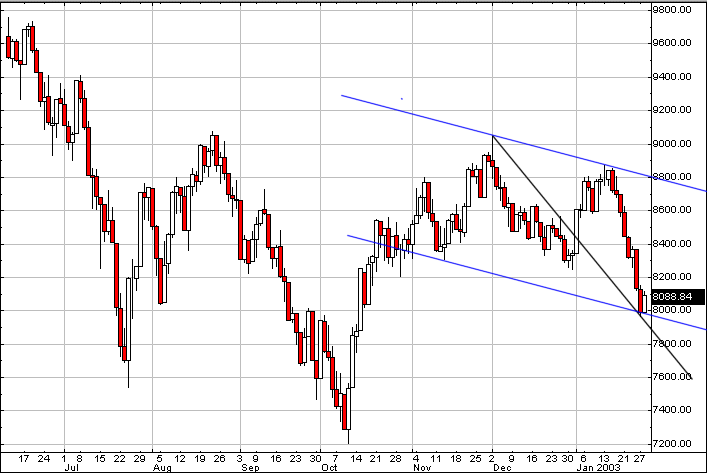Click the 8600.00 price axis label
Screen dimensions: 707x473
click(672, 210)
